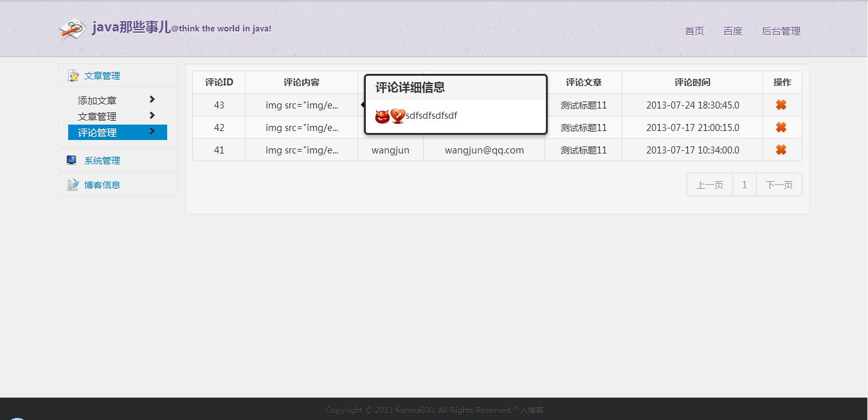Open 后台管理 in top navigation
Screen dimensions: 868x420
[781, 31]
